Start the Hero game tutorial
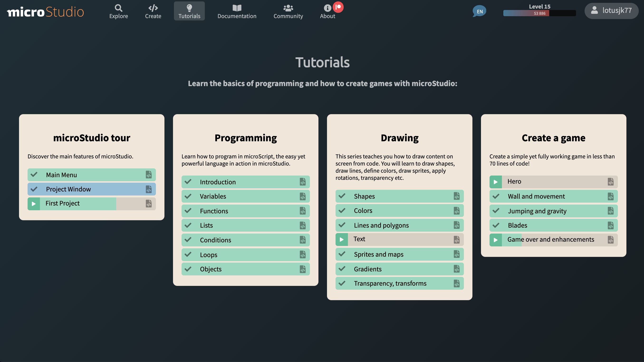This screenshot has width=644, height=362. 553,182
